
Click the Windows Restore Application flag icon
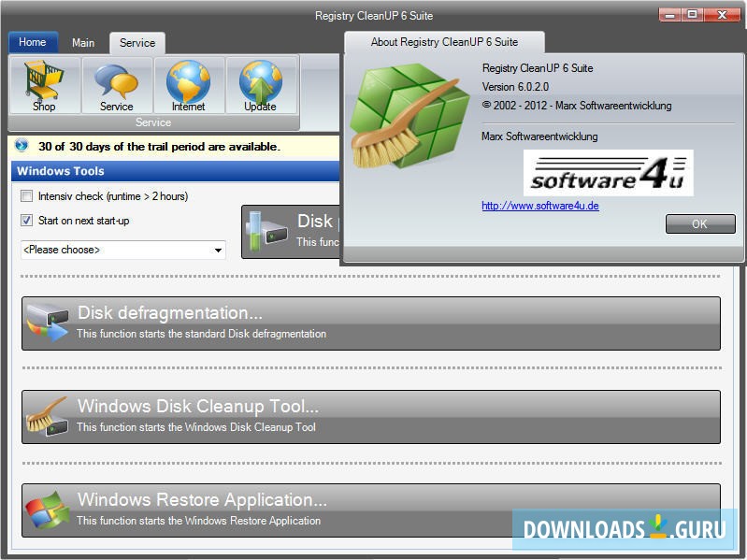click(47, 510)
